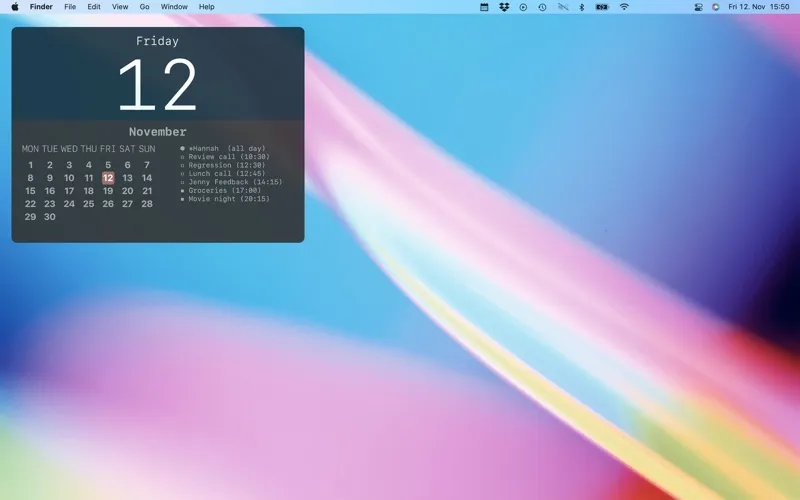Viewport: 800px width, 500px height.
Task: Click the large 12 day number
Action: click(x=157, y=84)
